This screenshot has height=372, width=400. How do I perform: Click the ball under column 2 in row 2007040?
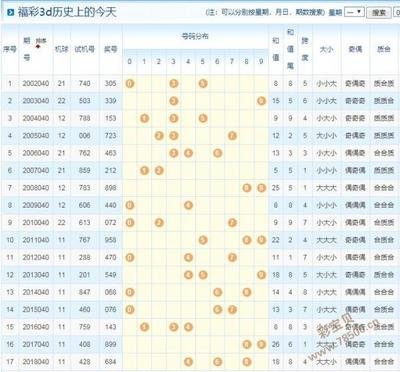pyautogui.click(x=159, y=170)
